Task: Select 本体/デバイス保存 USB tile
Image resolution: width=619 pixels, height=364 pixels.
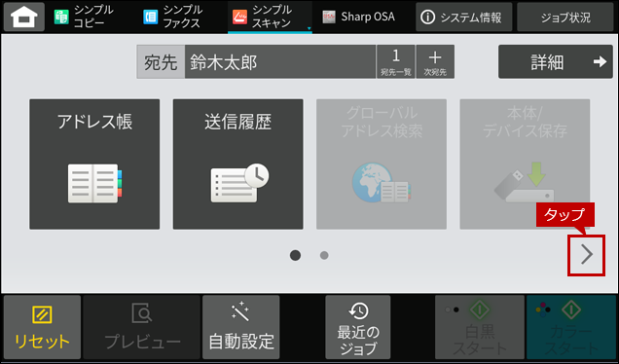Action: click(x=525, y=164)
